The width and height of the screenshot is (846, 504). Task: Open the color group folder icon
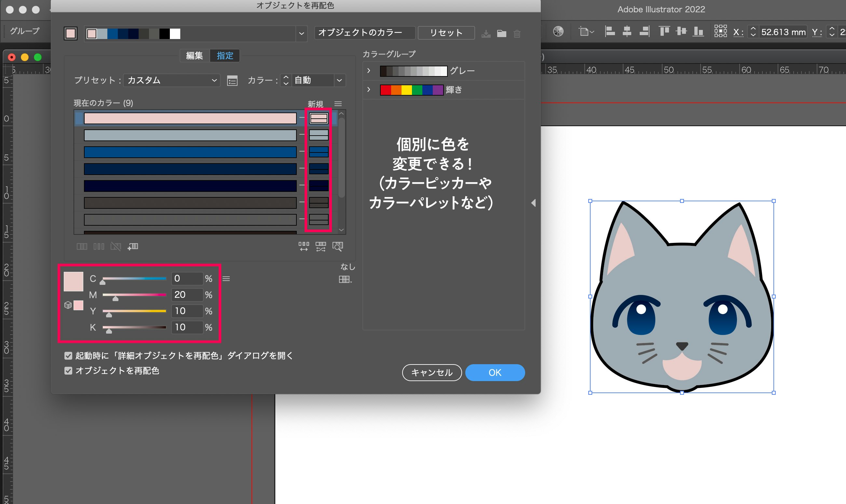point(501,33)
